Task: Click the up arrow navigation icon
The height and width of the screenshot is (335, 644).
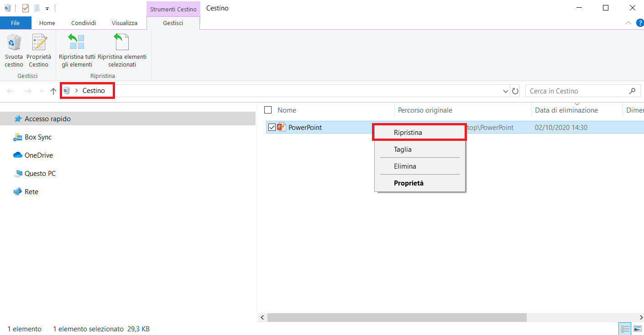Action: (x=53, y=91)
